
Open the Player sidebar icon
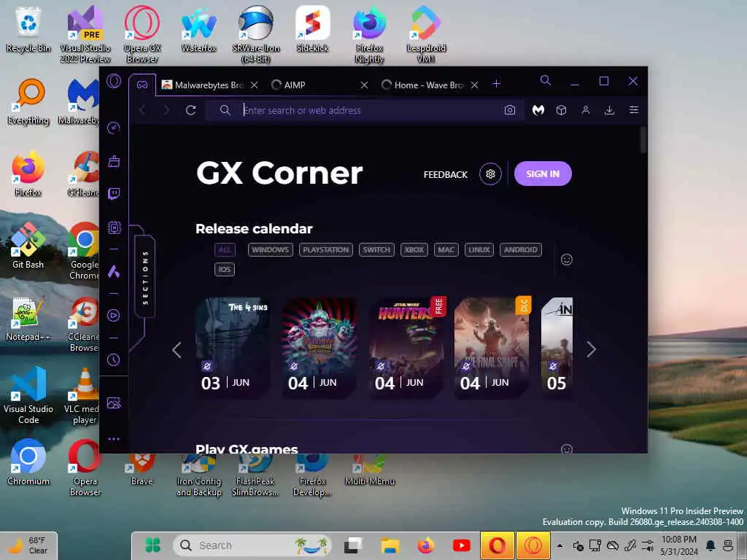point(114,315)
